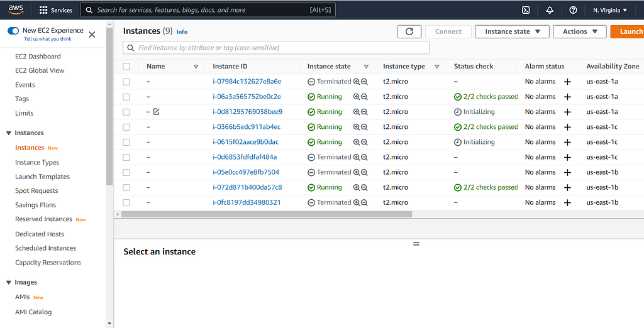Screen dimensions: 644x328
Task: Open the N. Virginia region selector
Action: (610, 10)
